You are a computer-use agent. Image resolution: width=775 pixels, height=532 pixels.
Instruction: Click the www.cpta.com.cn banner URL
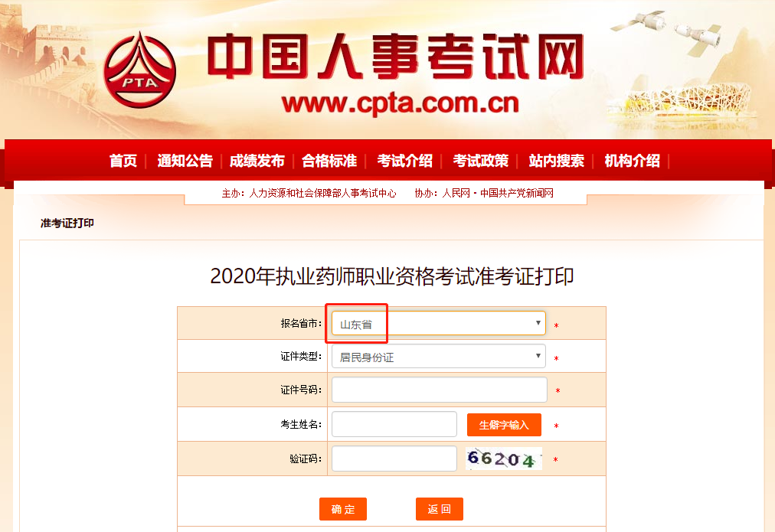(x=401, y=103)
